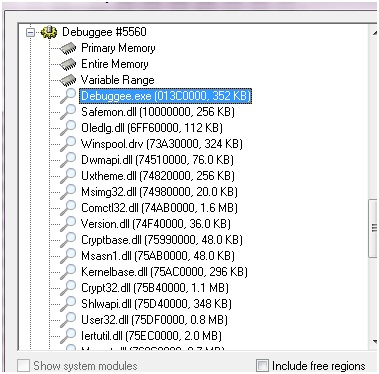Screen dimensions: 379x374
Task: Click the magnifier icon beside Dwmapi.dll
Action: point(68,160)
